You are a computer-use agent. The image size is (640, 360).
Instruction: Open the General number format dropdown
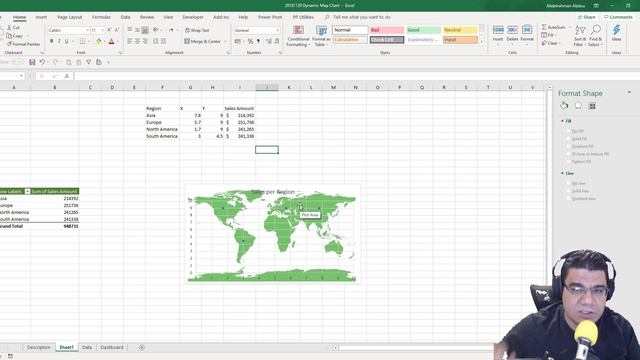[x=278, y=30]
